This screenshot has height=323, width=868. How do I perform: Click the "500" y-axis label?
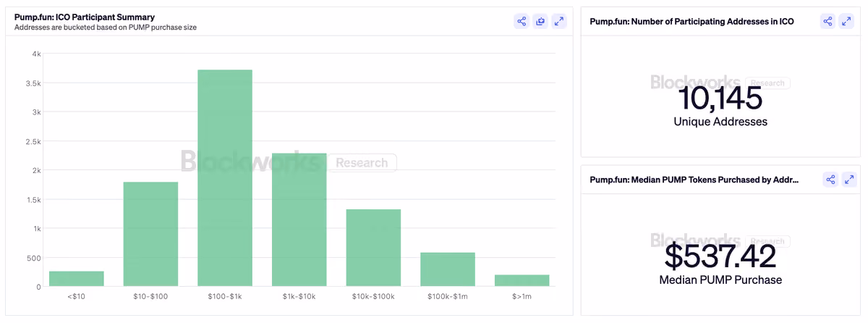[34, 258]
